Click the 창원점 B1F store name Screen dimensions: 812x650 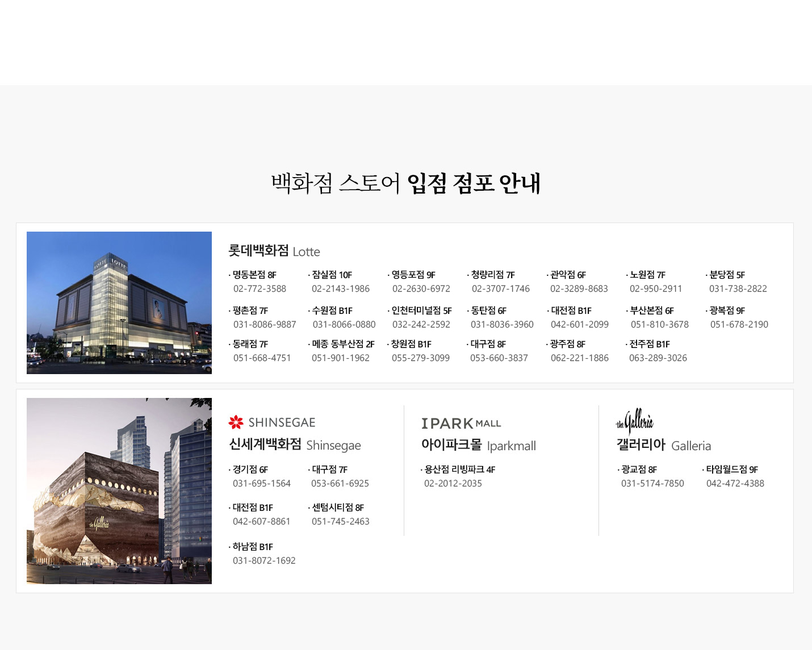pyautogui.click(x=411, y=345)
